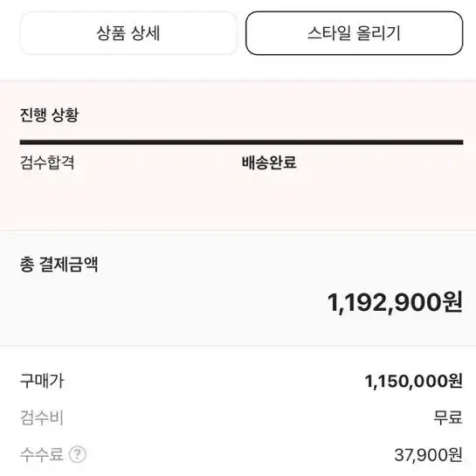
Task: Select the 검수합격 progress step
Action: coord(47,162)
